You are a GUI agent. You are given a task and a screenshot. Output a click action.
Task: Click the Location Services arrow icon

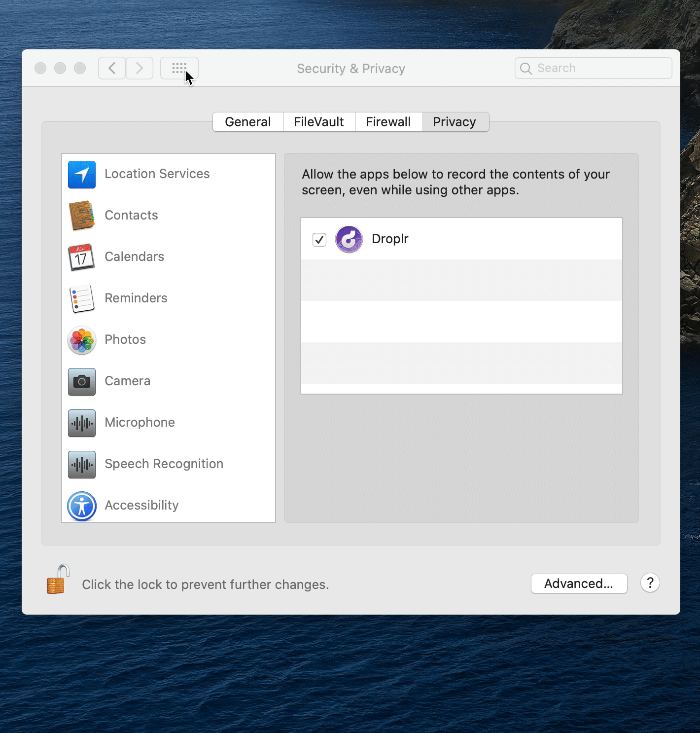[82, 175]
